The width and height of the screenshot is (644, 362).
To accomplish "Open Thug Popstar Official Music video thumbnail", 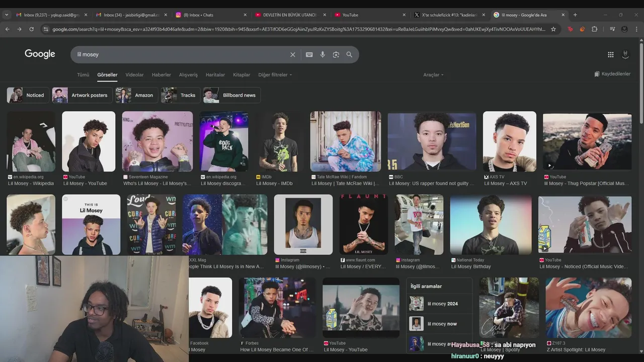I will click(x=587, y=142).
